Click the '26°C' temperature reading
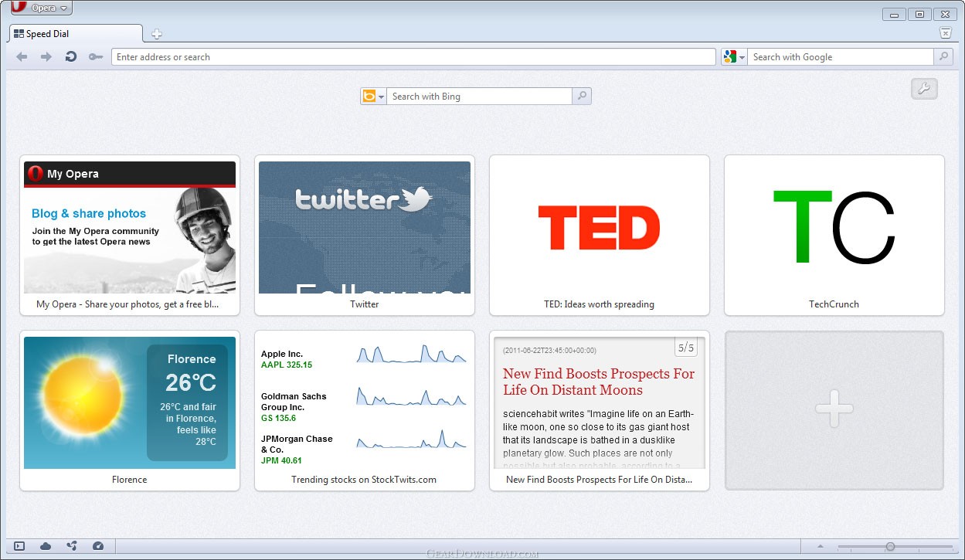Viewport: 965px width, 560px height. pyautogui.click(x=191, y=382)
